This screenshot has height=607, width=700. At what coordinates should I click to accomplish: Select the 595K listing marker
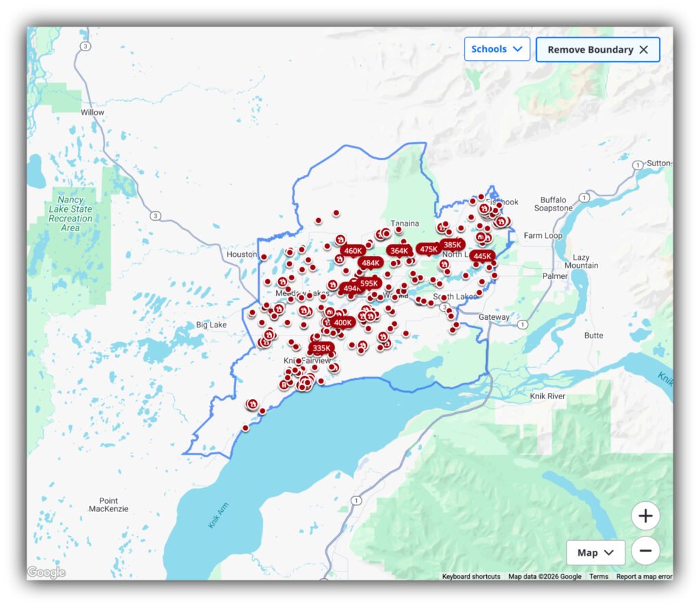point(369,283)
